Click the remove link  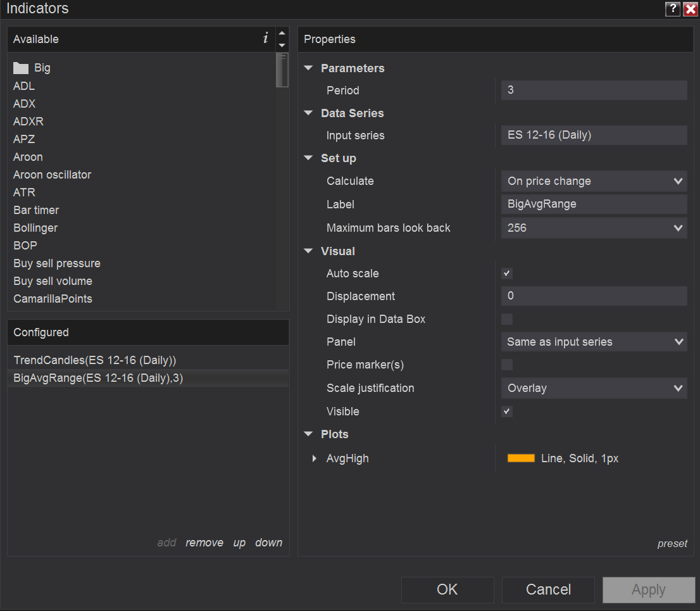(204, 543)
